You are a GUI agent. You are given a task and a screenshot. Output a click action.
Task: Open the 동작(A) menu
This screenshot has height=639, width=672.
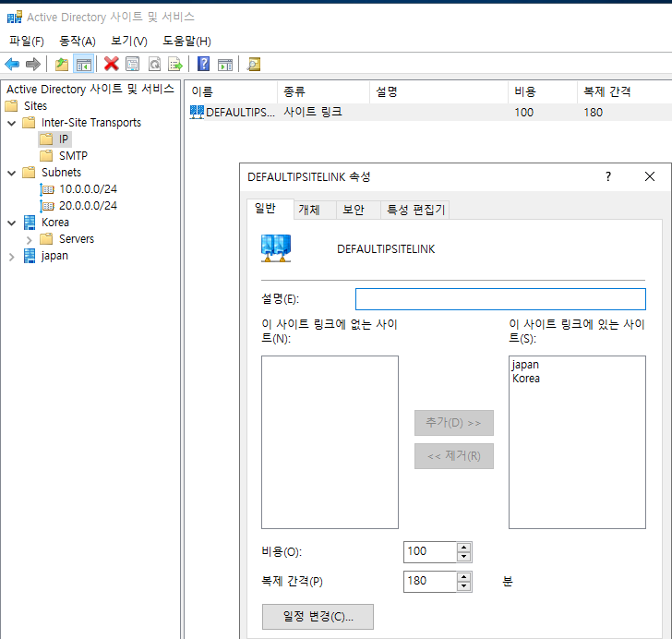point(78,42)
